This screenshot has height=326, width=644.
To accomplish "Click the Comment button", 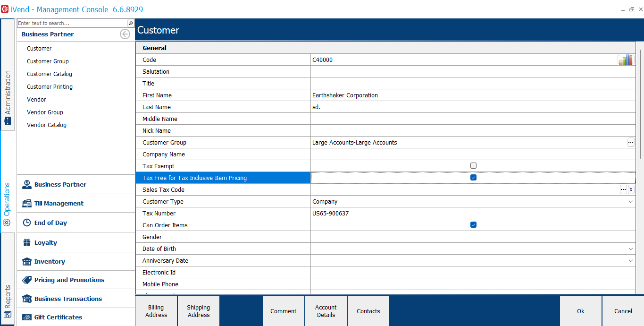I will [x=284, y=311].
